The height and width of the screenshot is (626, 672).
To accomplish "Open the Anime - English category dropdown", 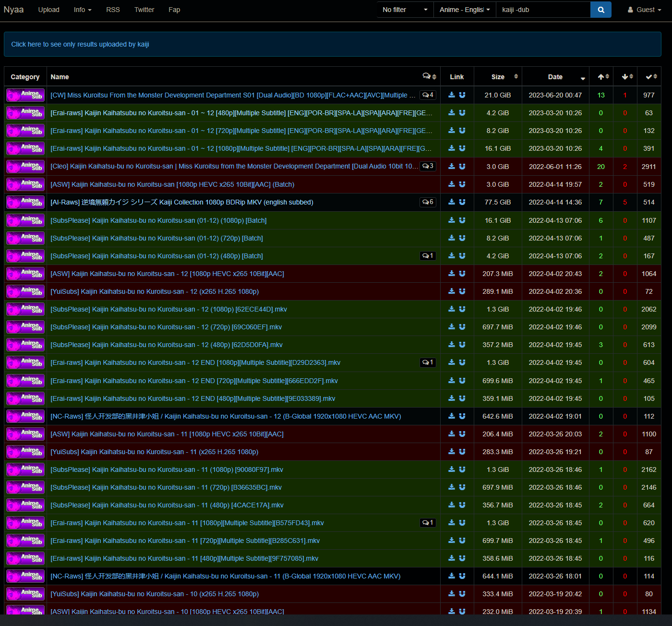I will pos(465,10).
